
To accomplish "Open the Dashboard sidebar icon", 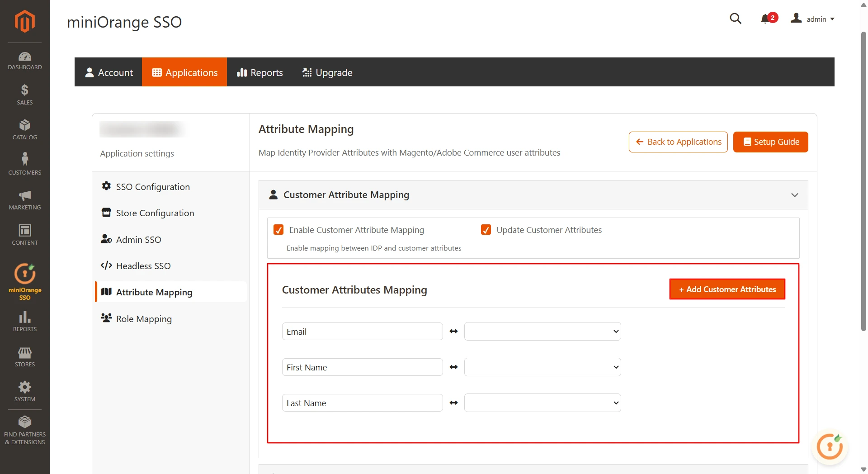I will pos(24,61).
